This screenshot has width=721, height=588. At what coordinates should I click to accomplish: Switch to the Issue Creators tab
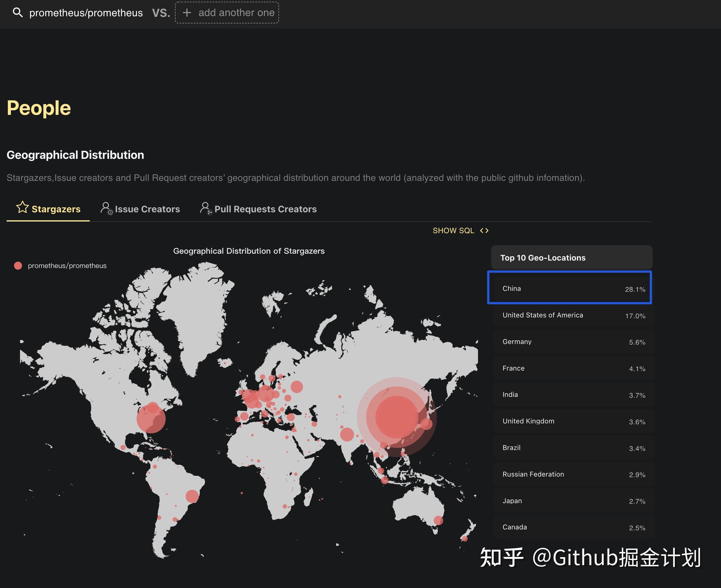pos(148,209)
